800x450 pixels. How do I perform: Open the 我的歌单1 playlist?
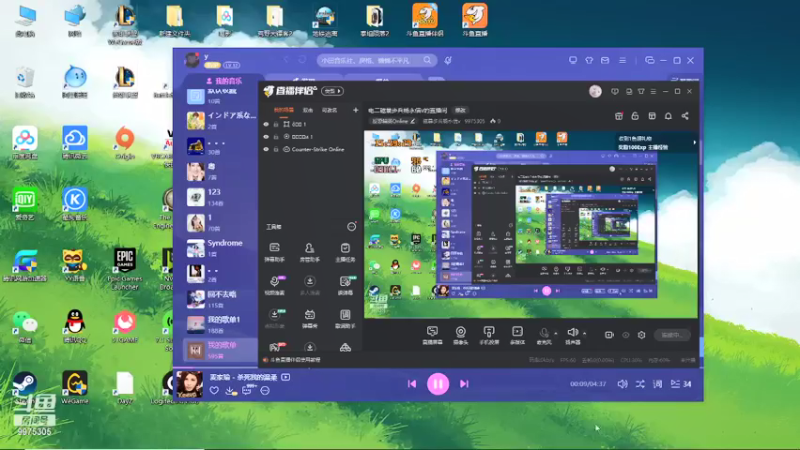point(220,324)
